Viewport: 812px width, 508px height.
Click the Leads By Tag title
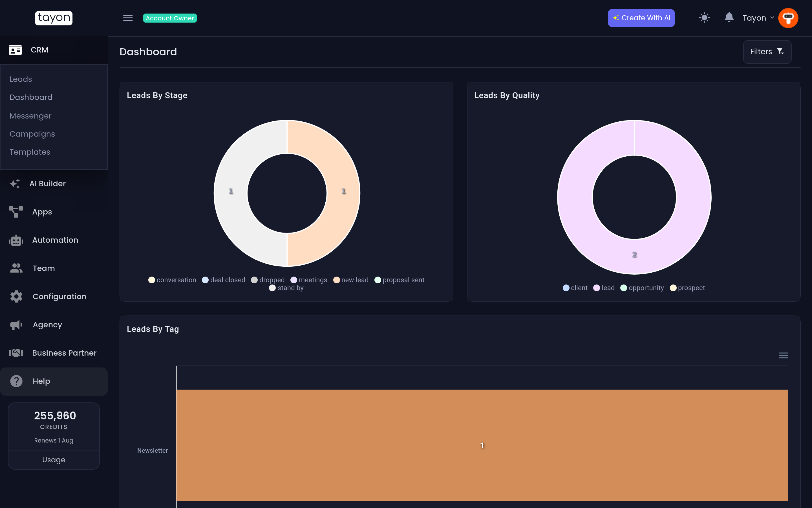[153, 329]
